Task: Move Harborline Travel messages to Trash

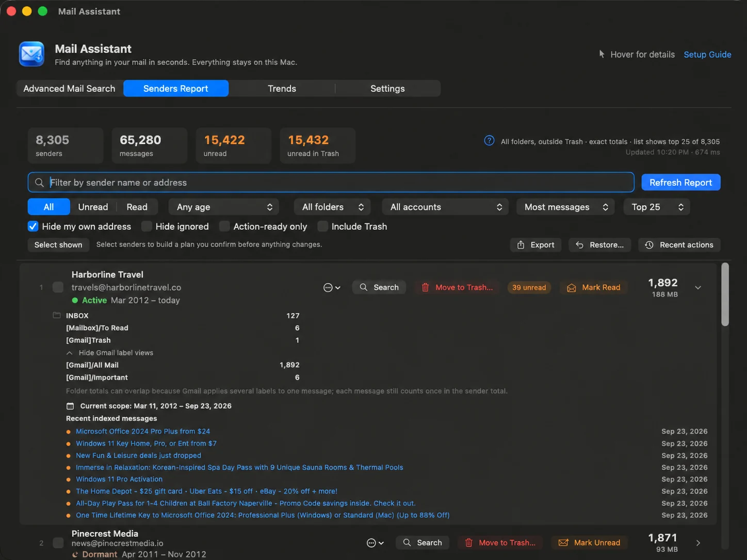Action: (x=457, y=287)
